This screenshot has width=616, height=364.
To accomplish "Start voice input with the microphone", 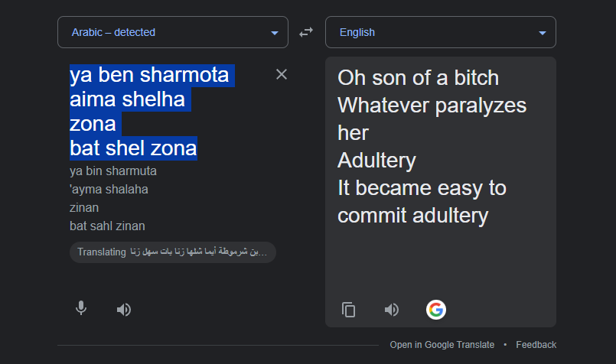I will coord(81,309).
